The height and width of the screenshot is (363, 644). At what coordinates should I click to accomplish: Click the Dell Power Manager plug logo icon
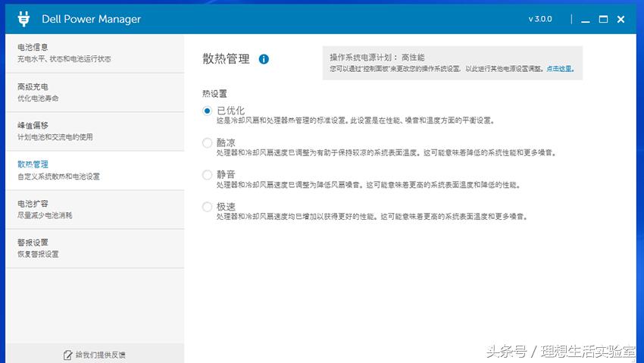click(23, 19)
